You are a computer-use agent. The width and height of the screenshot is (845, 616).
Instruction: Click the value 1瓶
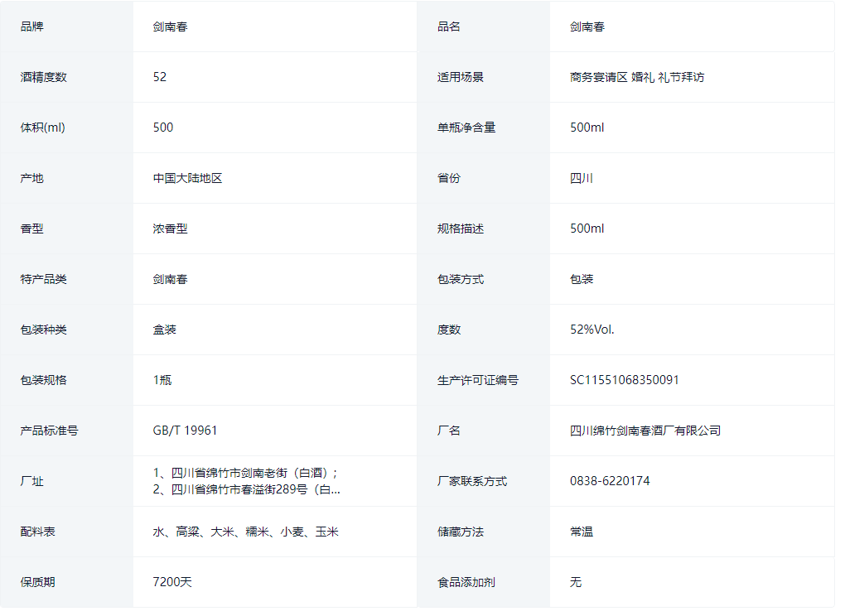[x=162, y=380]
